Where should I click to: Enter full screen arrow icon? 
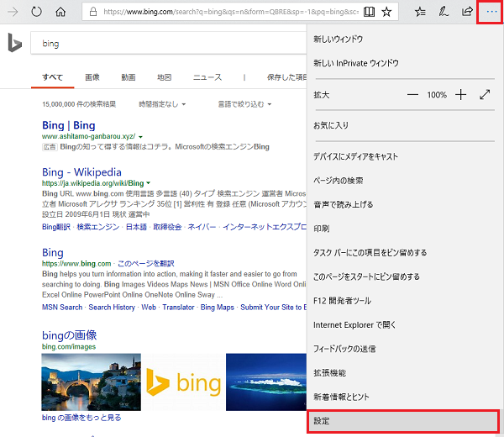click(x=485, y=94)
